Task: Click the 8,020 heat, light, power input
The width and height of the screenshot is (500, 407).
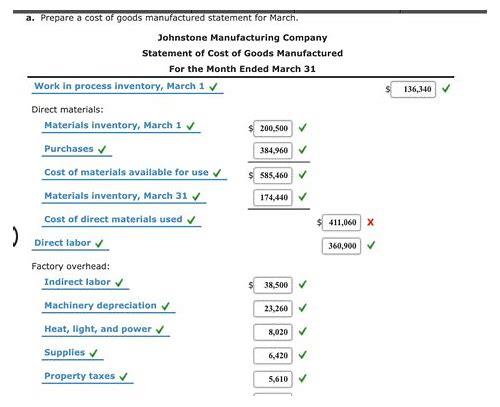Action: click(273, 332)
